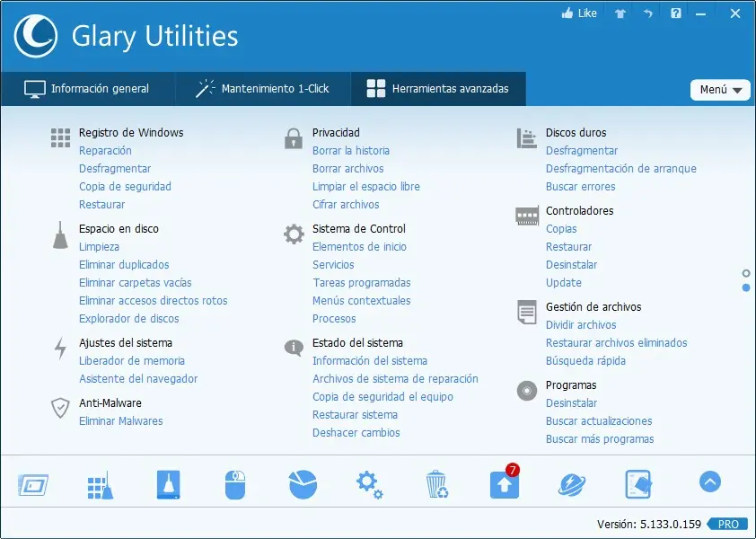Open the Menú dropdown
The width and height of the screenshot is (756, 539).
click(x=720, y=90)
